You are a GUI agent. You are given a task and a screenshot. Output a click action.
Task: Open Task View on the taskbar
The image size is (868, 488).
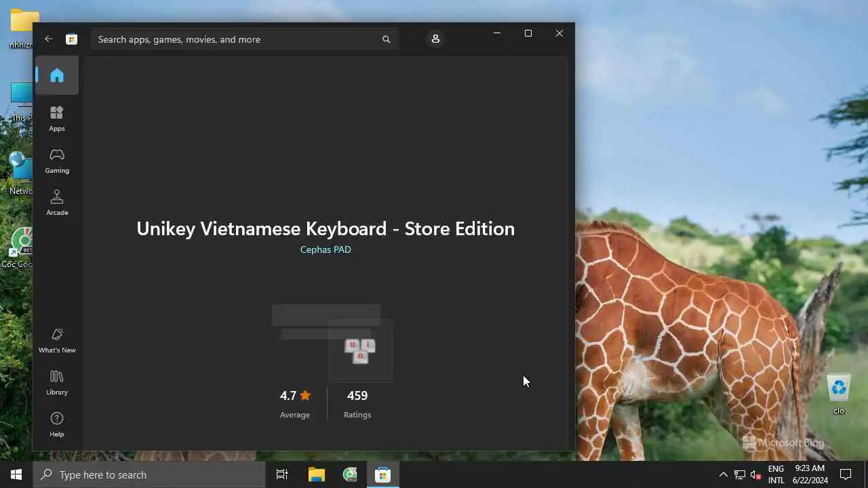(x=282, y=474)
